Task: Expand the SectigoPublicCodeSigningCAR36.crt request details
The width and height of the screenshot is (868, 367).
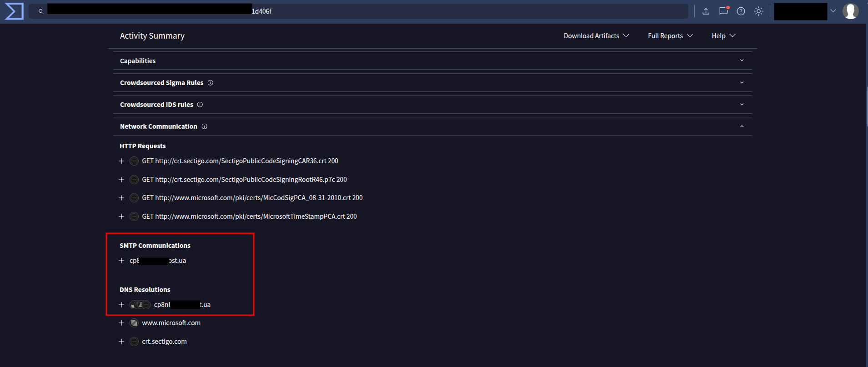Action: point(121,161)
